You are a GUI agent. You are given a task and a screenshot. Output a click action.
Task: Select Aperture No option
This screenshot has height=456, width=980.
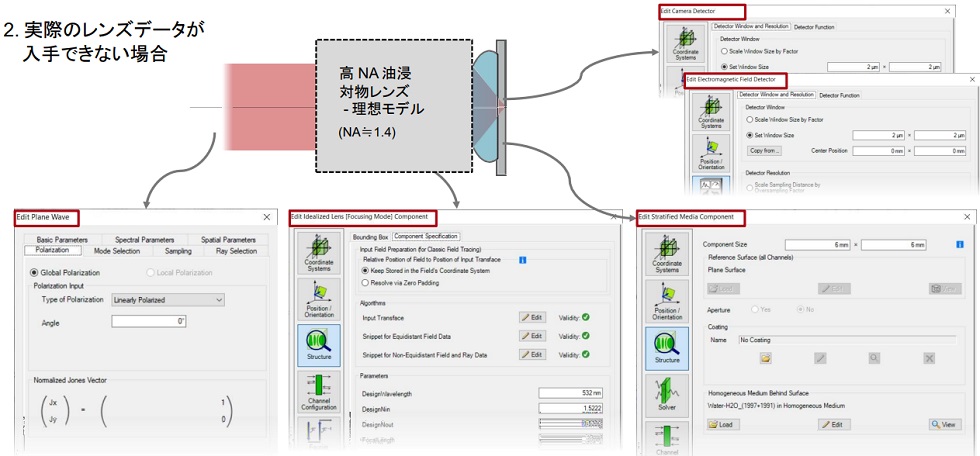[x=805, y=309]
